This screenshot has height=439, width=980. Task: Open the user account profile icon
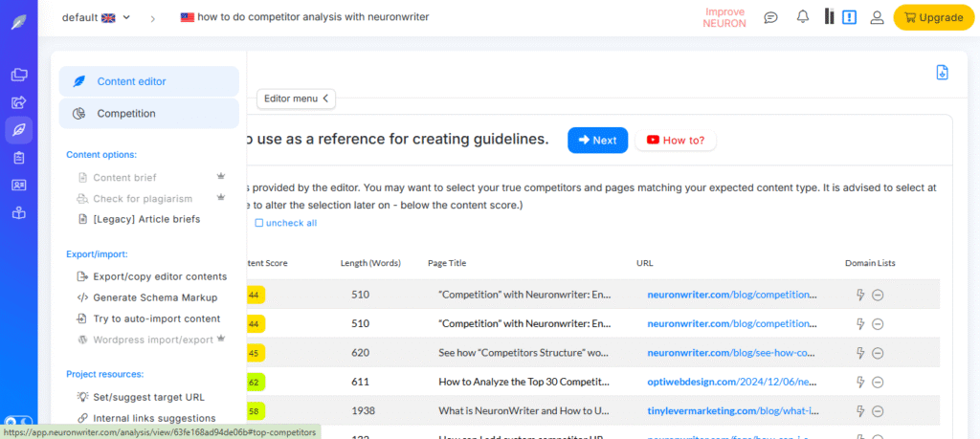click(877, 17)
